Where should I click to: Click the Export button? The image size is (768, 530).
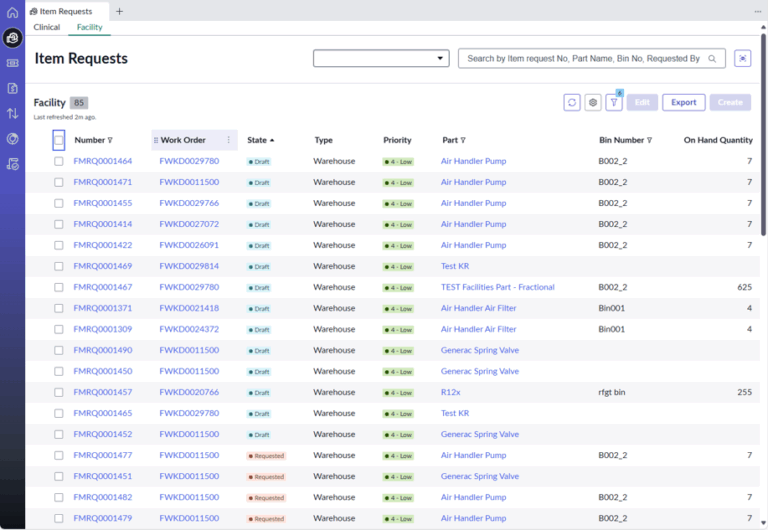tap(683, 102)
